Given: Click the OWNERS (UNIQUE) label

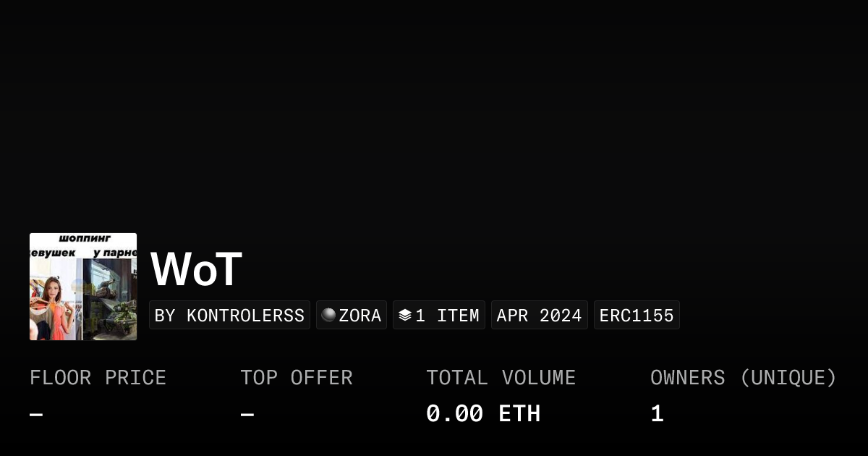Looking at the screenshot, I should (x=743, y=378).
